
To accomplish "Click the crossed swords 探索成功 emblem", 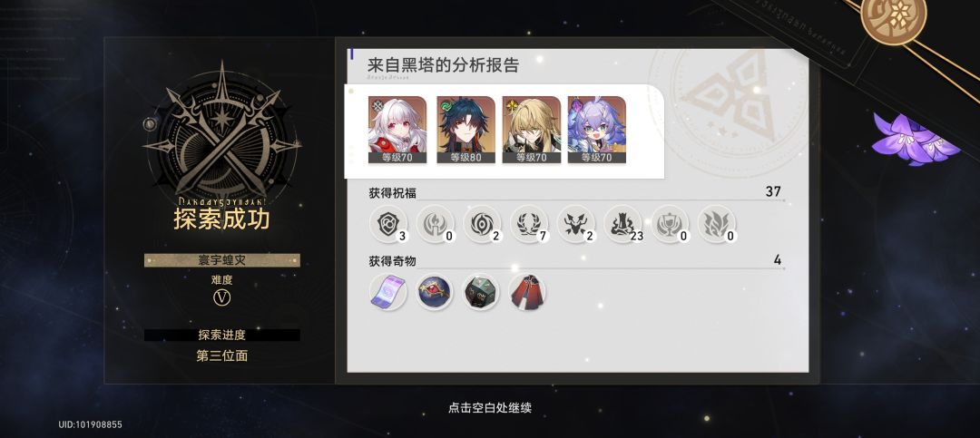I will [222, 134].
